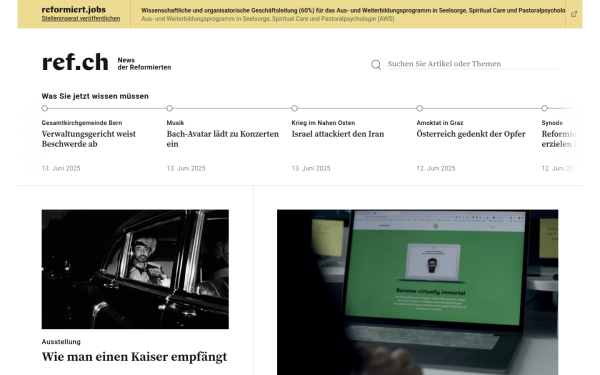Click the 12. Juni 2025 date under Österreich article

pyautogui.click(x=436, y=168)
